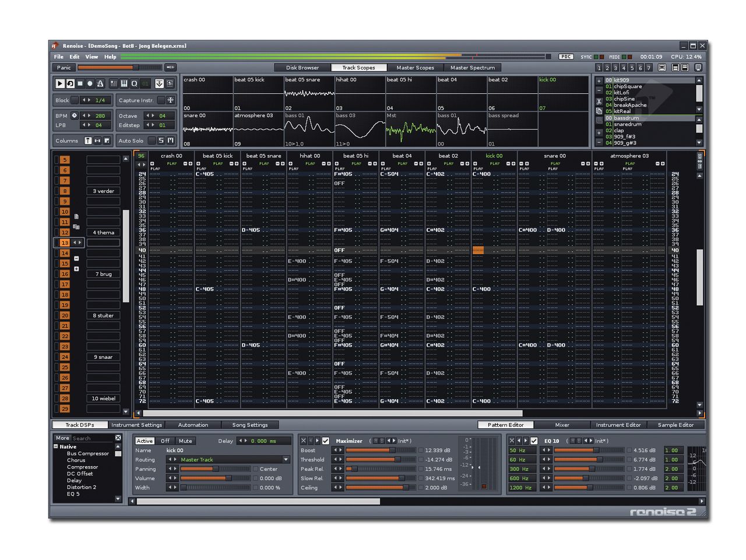Increase BPM value with right arrow

pos(89,115)
